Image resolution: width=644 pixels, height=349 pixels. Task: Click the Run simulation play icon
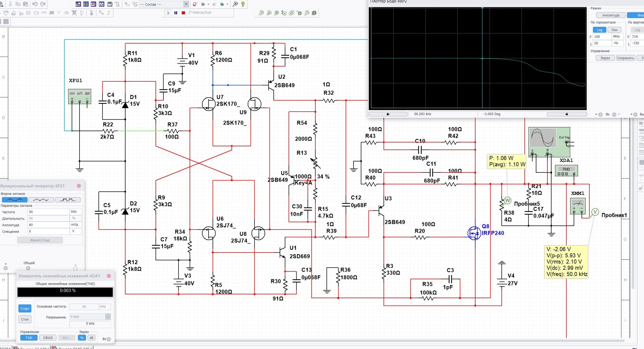[x=168, y=13]
